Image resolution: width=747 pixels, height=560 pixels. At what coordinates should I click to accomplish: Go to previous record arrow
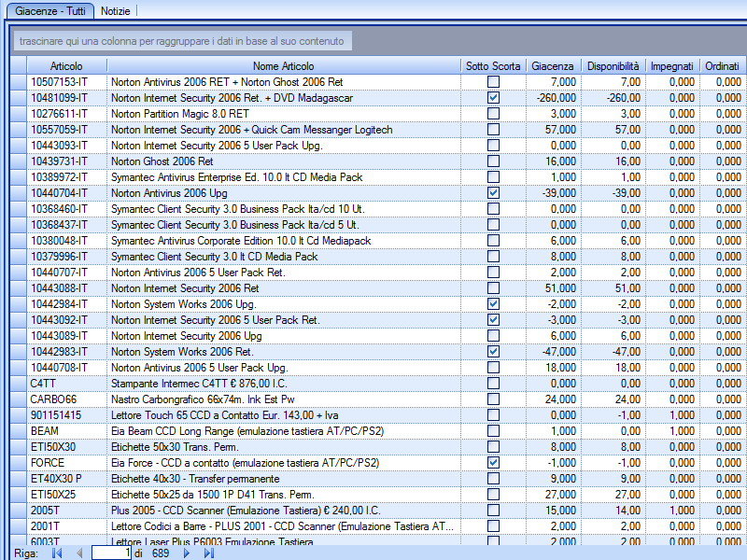coord(79,553)
